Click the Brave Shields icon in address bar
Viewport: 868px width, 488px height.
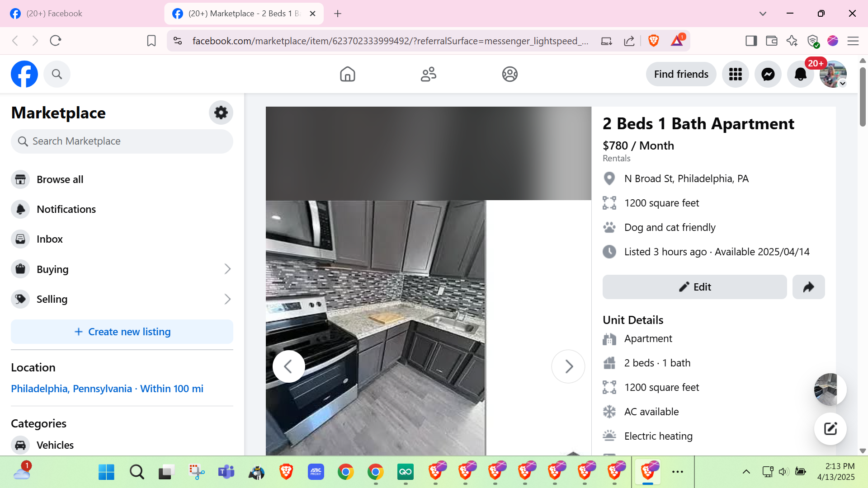(653, 41)
